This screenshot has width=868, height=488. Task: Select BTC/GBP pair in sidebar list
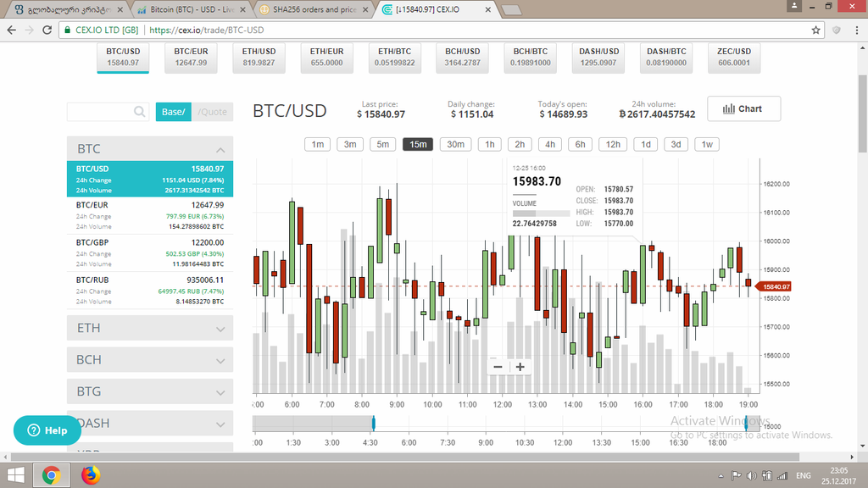point(150,252)
